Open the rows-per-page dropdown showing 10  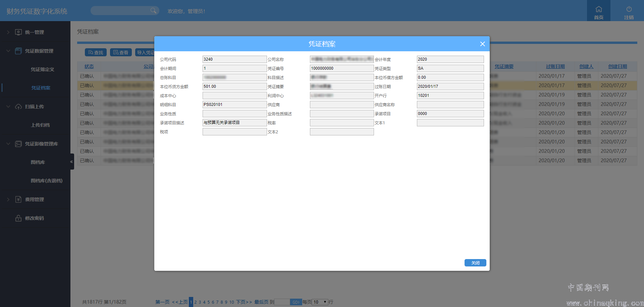coord(320,302)
